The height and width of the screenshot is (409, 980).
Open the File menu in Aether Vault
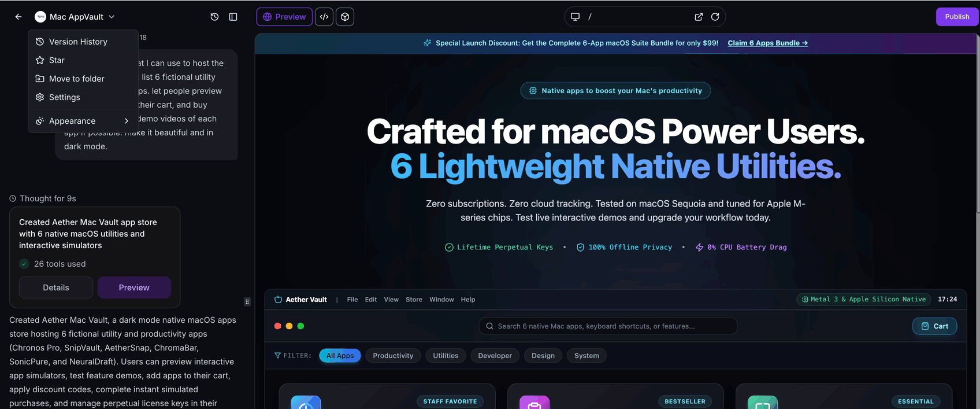click(352, 300)
